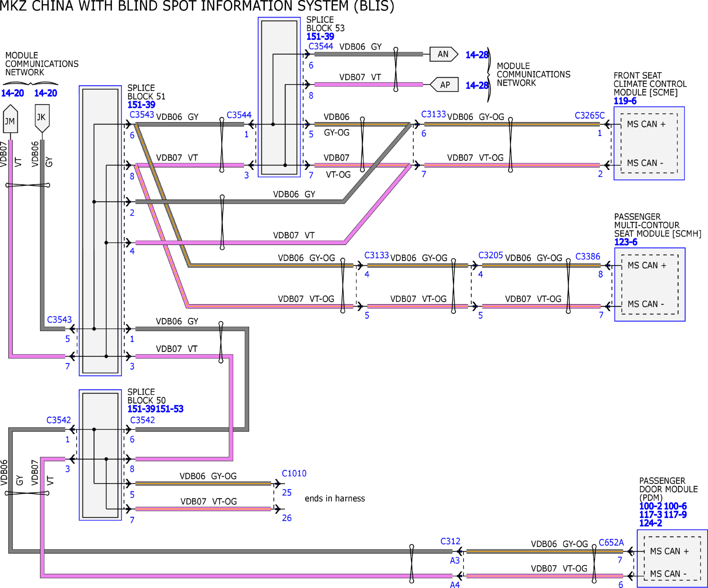The image size is (708, 588).
Task: Click the "SPLICE BLOCK 51" title text
Action: (146, 92)
